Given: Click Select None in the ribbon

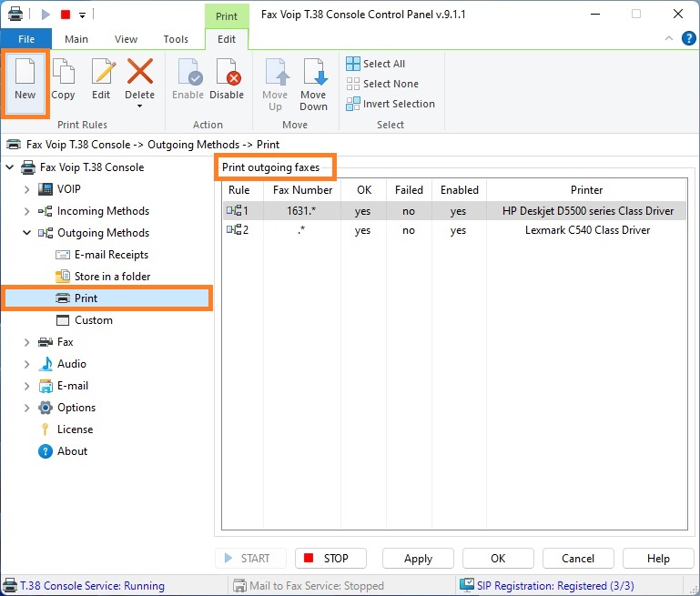Looking at the screenshot, I should (382, 84).
